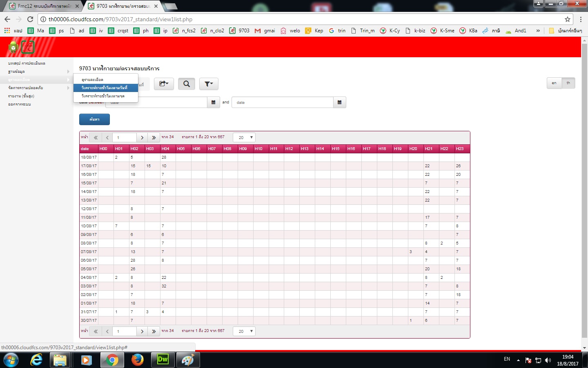
Task: Open the trin bookmark
Action: click(x=337, y=31)
